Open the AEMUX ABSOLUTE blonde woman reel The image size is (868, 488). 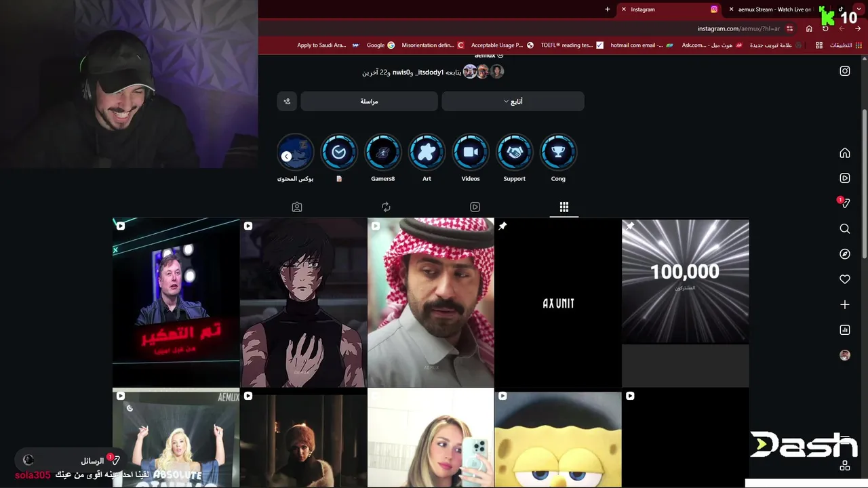[x=176, y=438]
